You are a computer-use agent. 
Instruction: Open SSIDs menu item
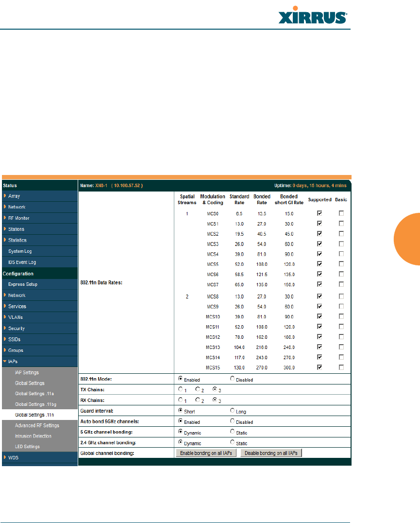tap(14, 339)
